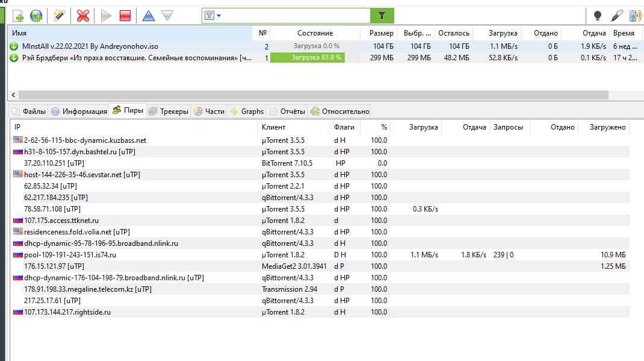Switch to the Трекеры tab
644x361 pixels.
tap(169, 111)
